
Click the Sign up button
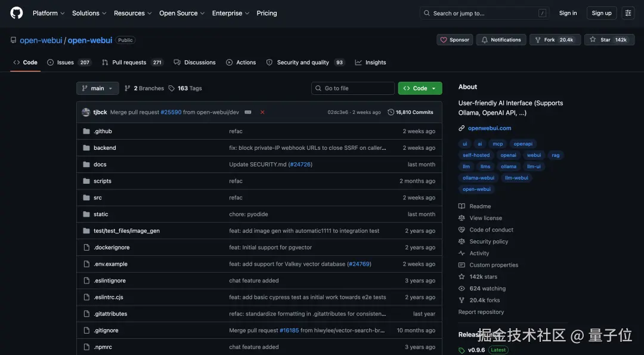tap(601, 13)
